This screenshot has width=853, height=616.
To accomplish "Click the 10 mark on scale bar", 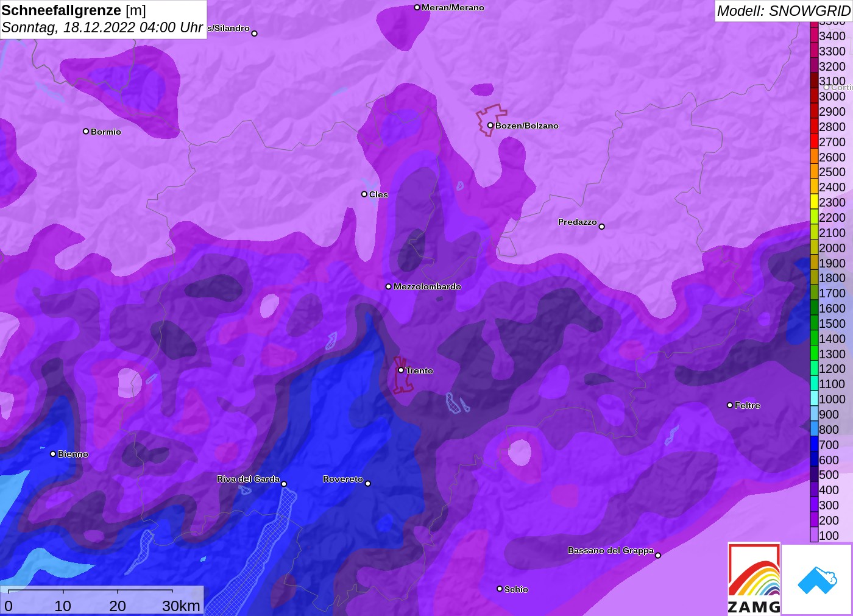I will tap(63, 606).
